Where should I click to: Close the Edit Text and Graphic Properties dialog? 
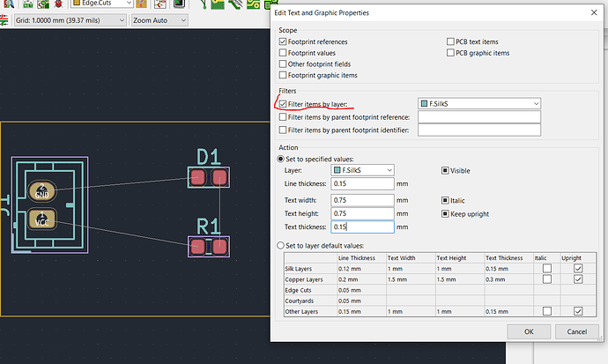click(594, 13)
